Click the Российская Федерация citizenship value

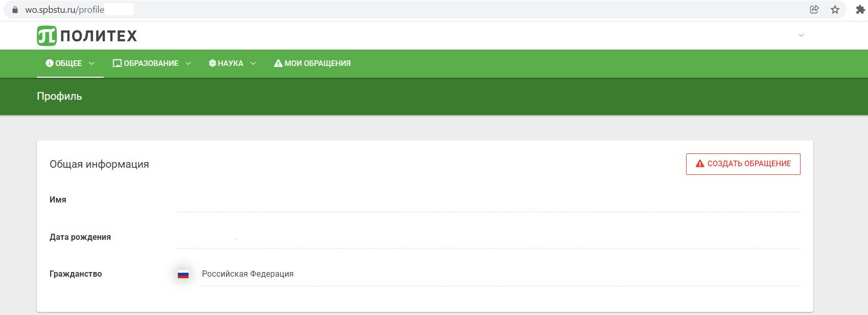point(248,274)
